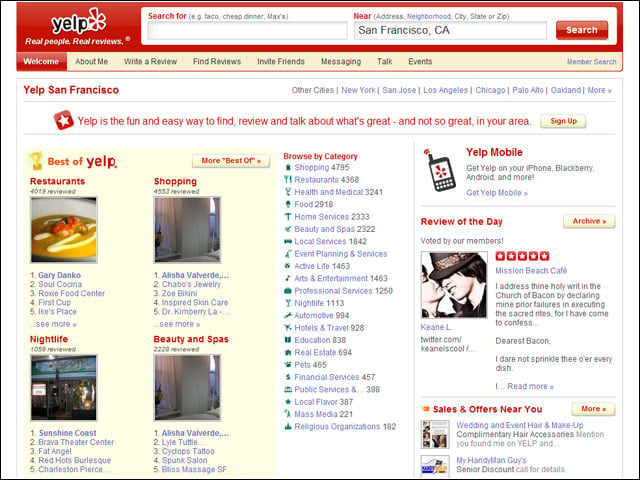640x480 pixels.
Task: Click the More button for Sales & Offers
Action: tap(593, 409)
